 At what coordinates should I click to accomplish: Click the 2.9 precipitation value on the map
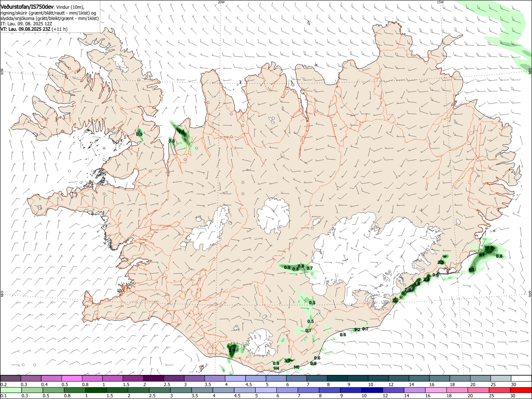(x=232, y=351)
